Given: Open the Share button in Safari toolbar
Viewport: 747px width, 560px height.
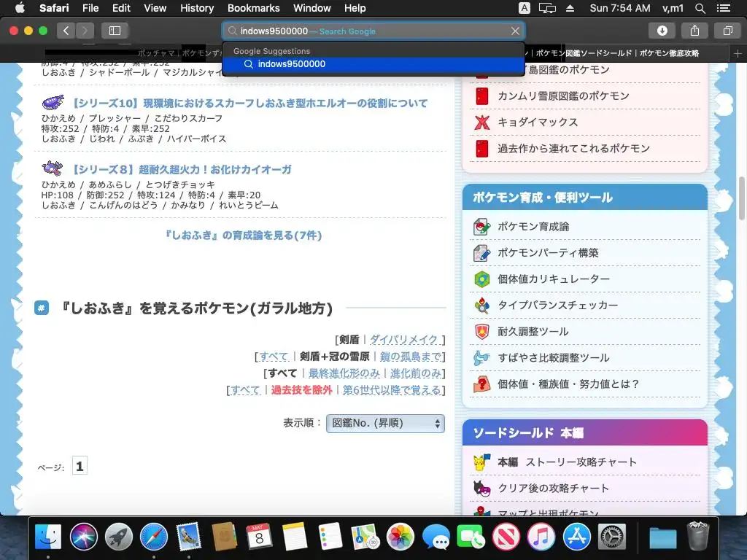Looking at the screenshot, I should click(x=694, y=31).
